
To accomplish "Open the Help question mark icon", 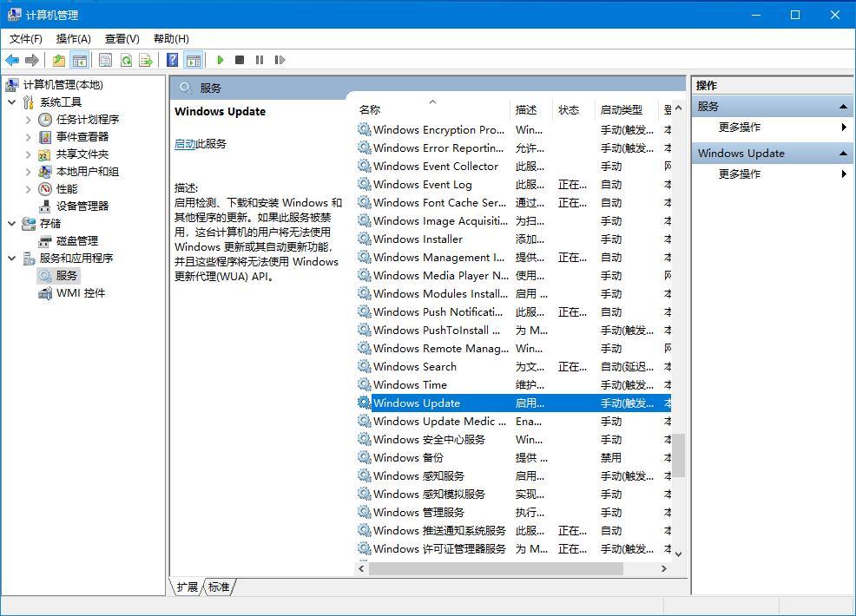I will tap(172, 60).
